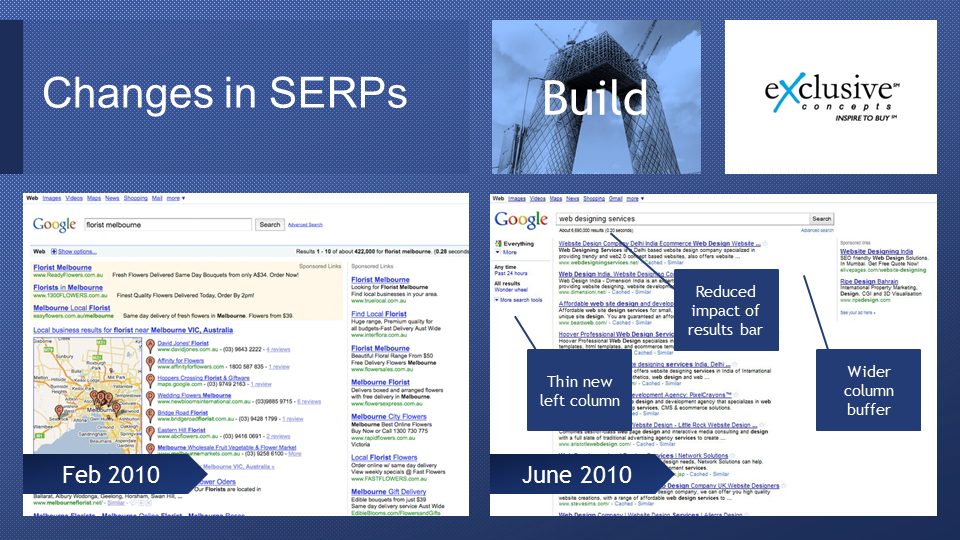This screenshot has height=540, width=960.
Task: Click the plus icon beside Show options
Action: click(x=54, y=252)
